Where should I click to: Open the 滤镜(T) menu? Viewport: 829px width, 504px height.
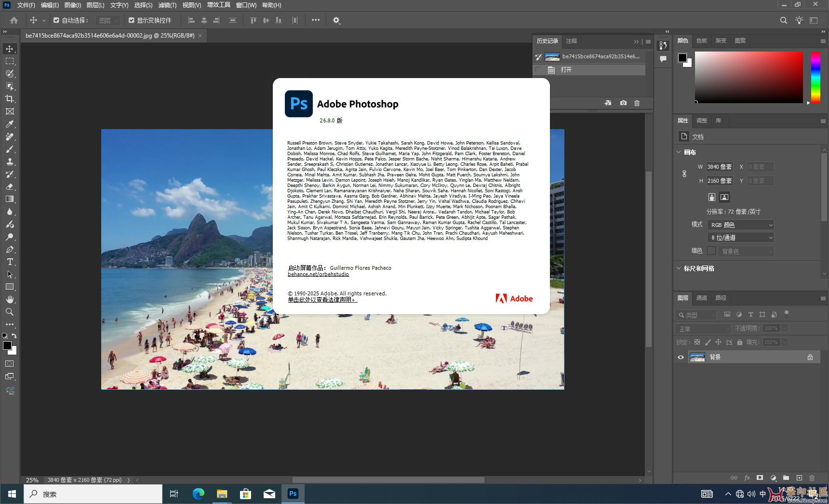pos(167,5)
